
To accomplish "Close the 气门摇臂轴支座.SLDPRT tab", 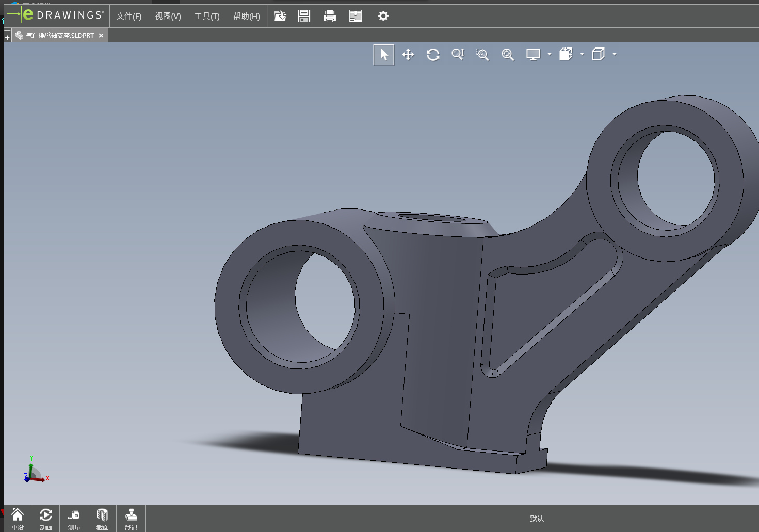I will (x=101, y=36).
